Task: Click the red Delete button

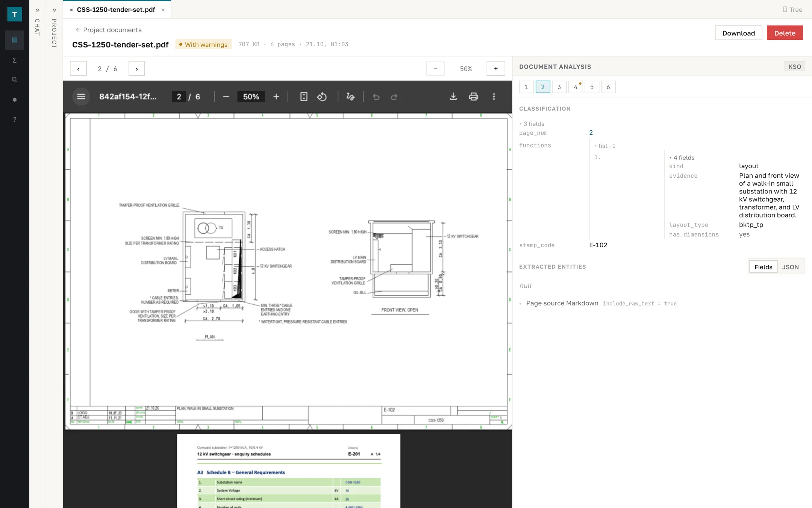Action: coord(785,33)
